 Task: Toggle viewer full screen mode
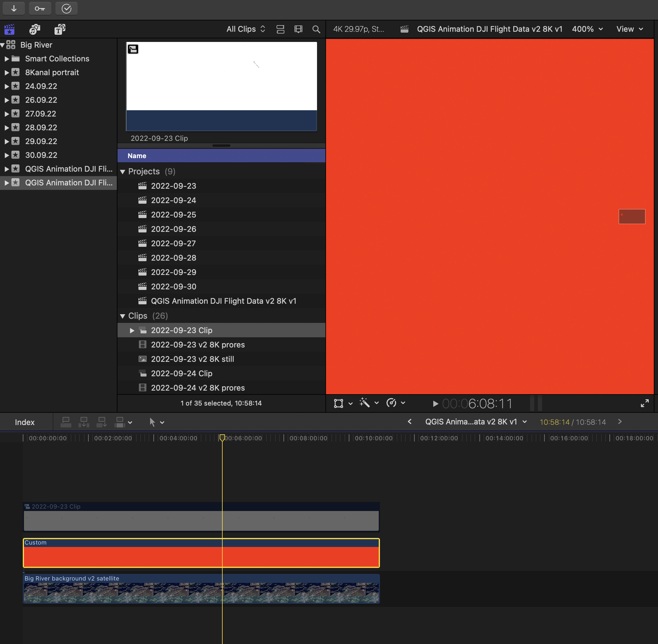tap(645, 403)
